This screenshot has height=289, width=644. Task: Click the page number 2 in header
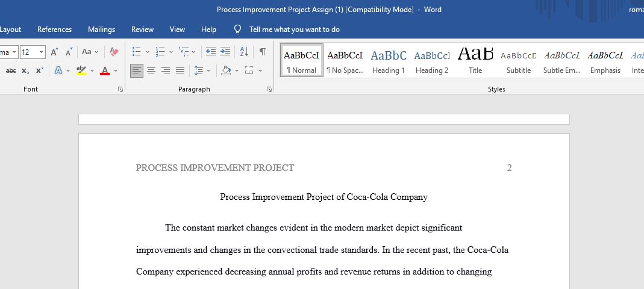509,168
